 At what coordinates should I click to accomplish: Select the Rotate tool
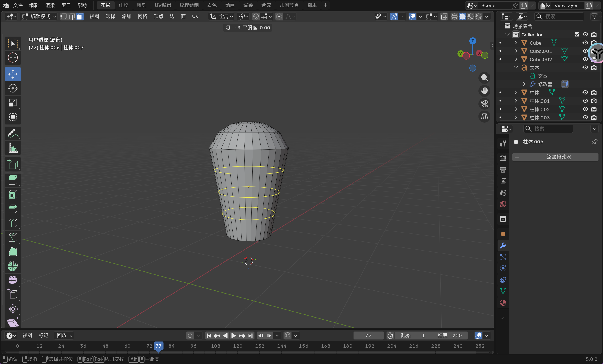click(x=13, y=88)
